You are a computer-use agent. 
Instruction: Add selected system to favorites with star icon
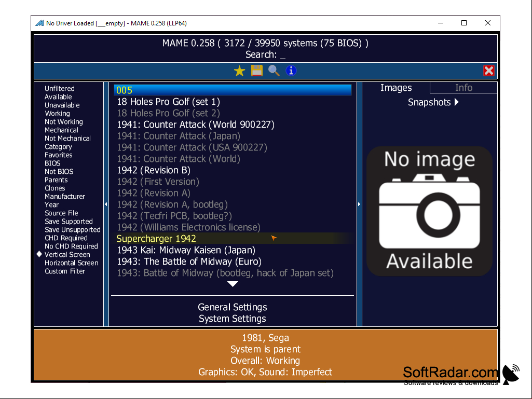pyautogui.click(x=239, y=71)
